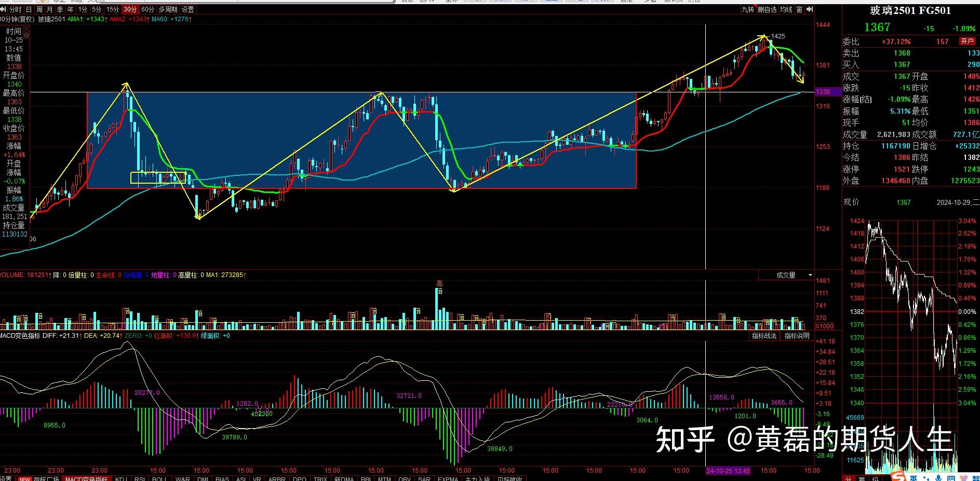Click the 高 marker above the tallest volume bar
Image resolution: width=980 pixels, height=481 pixels.
tap(439, 284)
